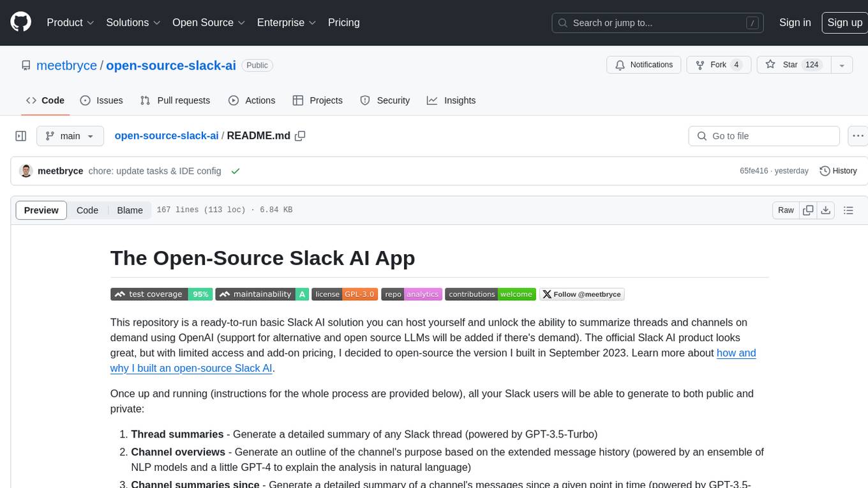Click the Channel overviews list item text
This screenshot has width=868, height=488.
coord(447,459)
